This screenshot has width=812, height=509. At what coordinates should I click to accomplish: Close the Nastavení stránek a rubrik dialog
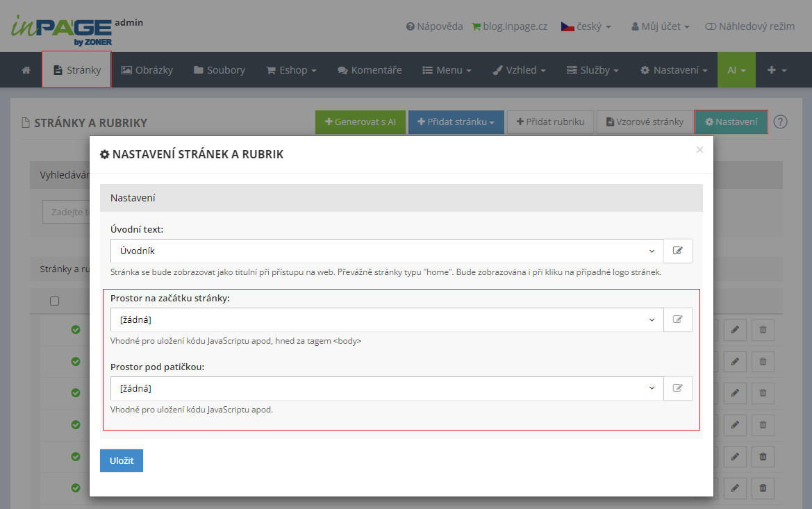tap(699, 149)
